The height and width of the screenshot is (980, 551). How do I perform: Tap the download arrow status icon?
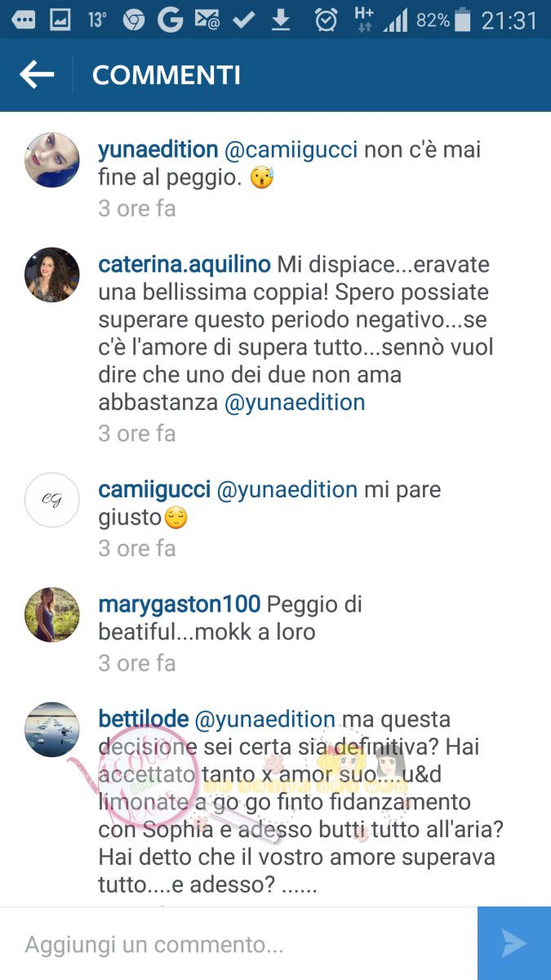(281, 20)
